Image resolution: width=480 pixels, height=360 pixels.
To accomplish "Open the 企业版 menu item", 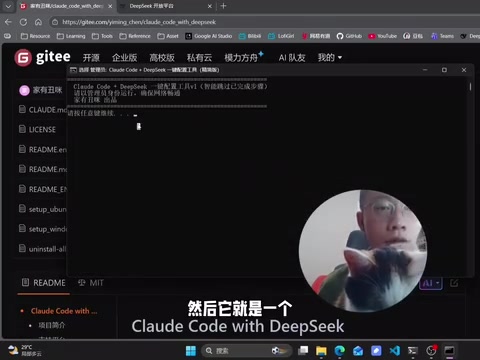I will [x=124, y=58].
